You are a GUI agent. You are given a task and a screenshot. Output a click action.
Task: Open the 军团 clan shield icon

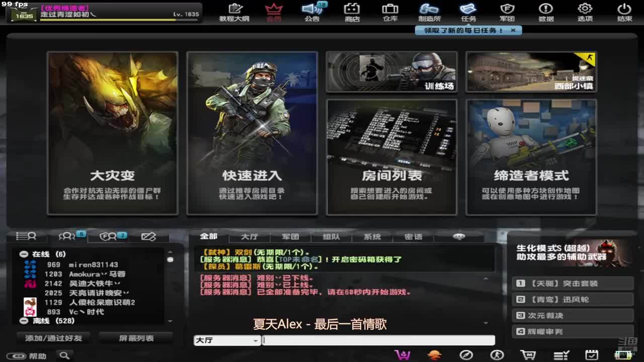507,12
